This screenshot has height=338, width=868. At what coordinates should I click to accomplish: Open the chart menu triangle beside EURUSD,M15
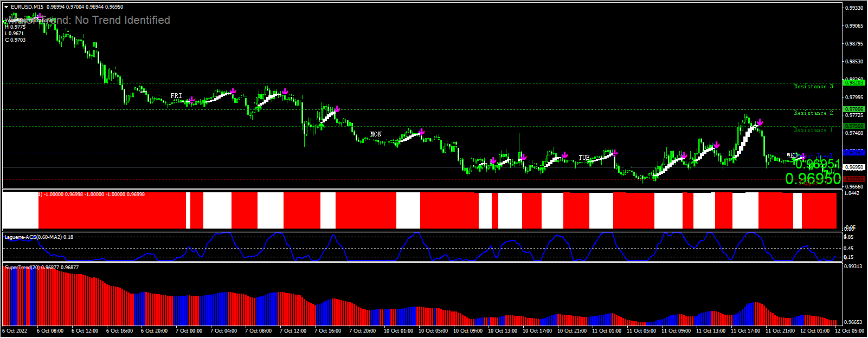point(7,7)
